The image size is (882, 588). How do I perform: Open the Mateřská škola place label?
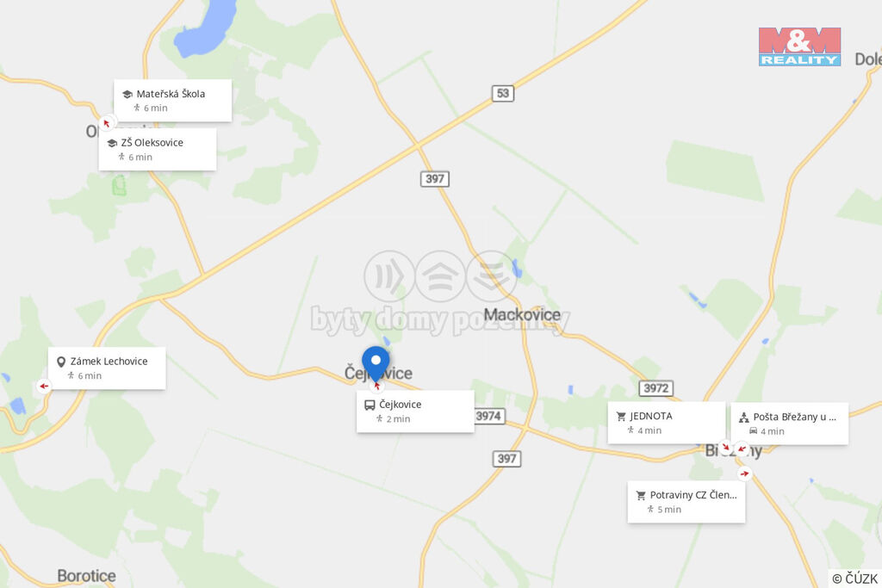click(x=172, y=101)
